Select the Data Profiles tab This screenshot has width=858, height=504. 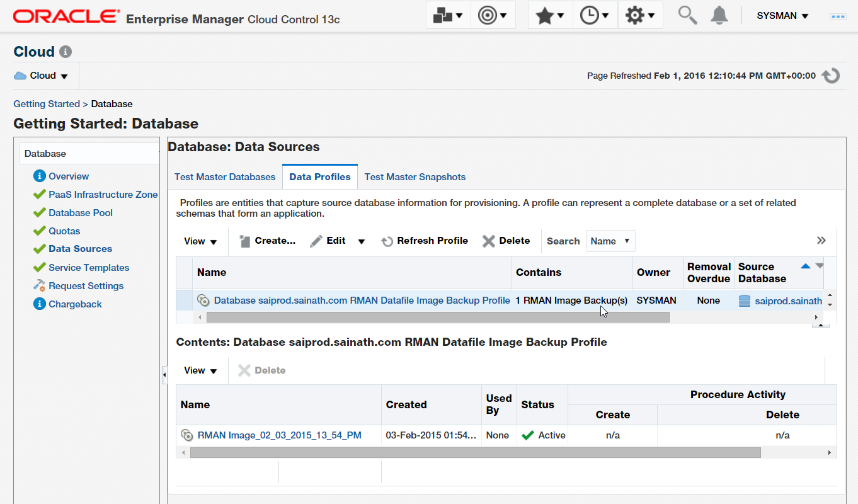[320, 177]
